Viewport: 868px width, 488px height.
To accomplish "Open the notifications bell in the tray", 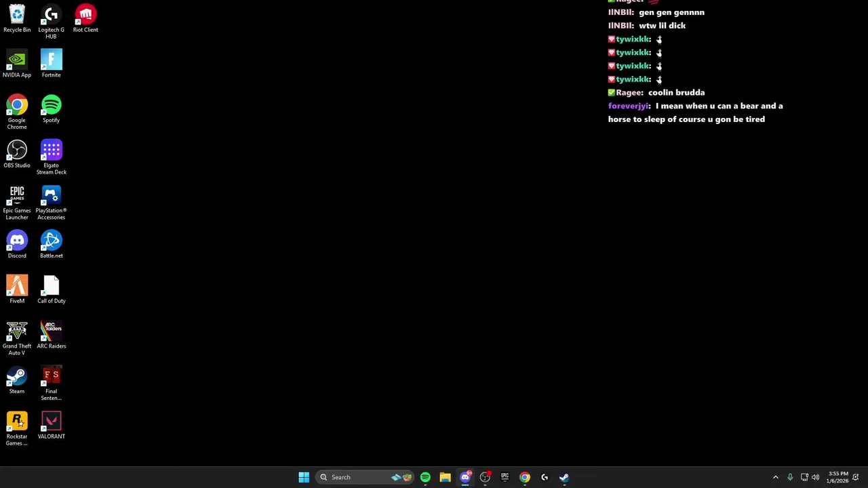I will pos(856,477).
